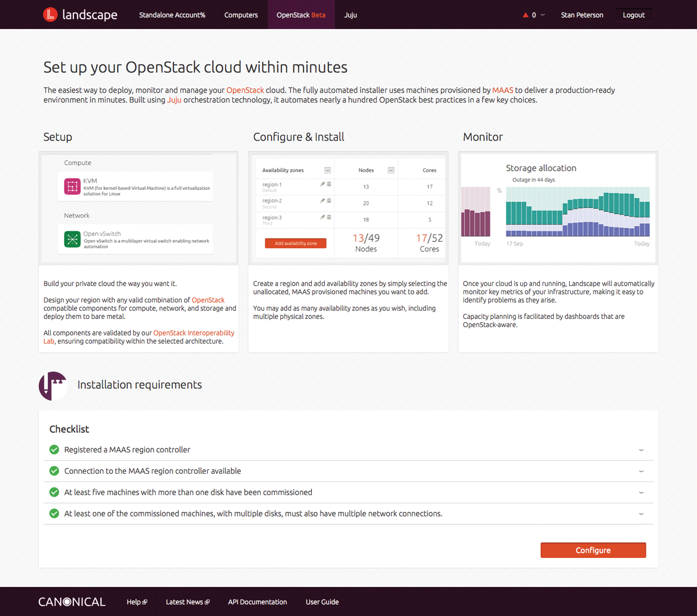Toggle the commissioned machines checklist checkmark
The width and height of the screenshot is (697, 616).
click(54, 492)
